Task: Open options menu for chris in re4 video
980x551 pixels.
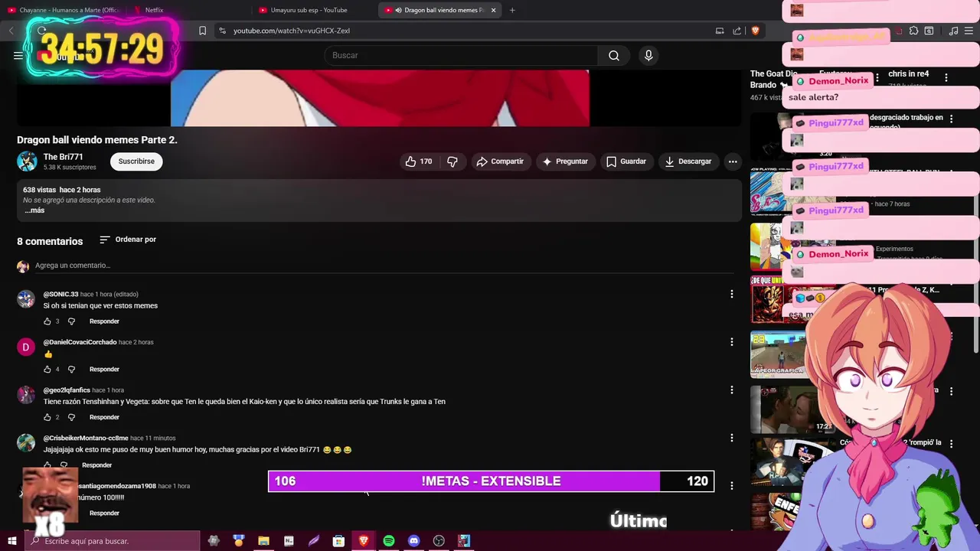Action: (x=946, y=78)
